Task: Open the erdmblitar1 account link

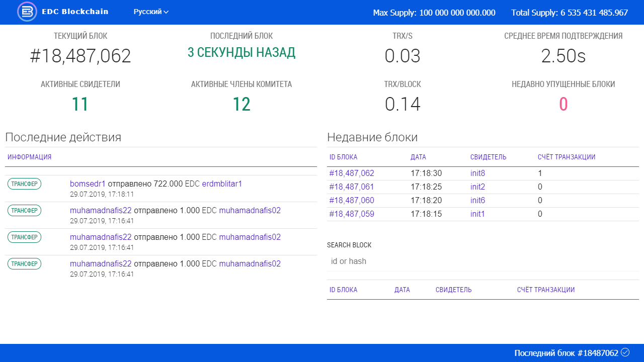Action: click(x=222, y=184)
